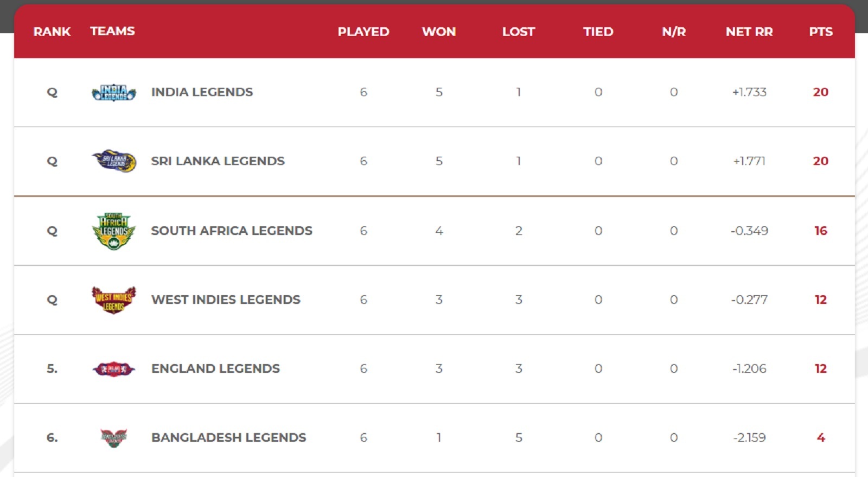Click the Bangladesh Legends team logo
The width and height of the screenshot is (868, 477).
(x=114, y=437)
